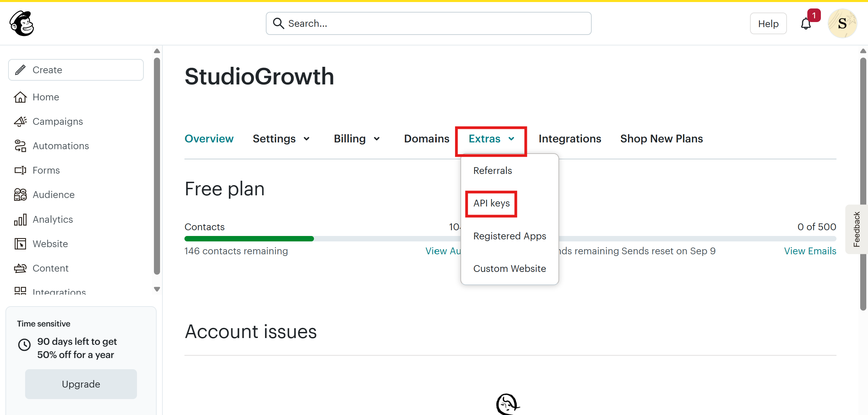This screenshot has width=868, height=415.
Task: Open the Integrations tab
Action: pos(570,139)
